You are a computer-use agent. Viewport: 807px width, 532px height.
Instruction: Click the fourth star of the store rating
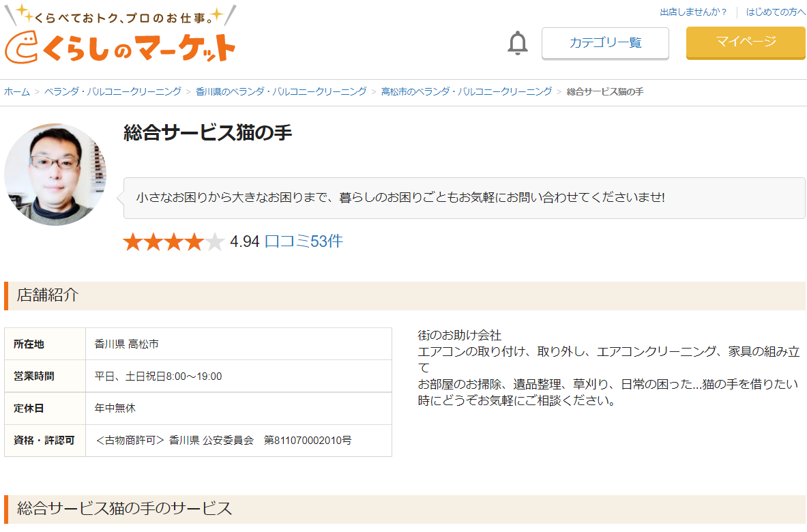[196, 241]
